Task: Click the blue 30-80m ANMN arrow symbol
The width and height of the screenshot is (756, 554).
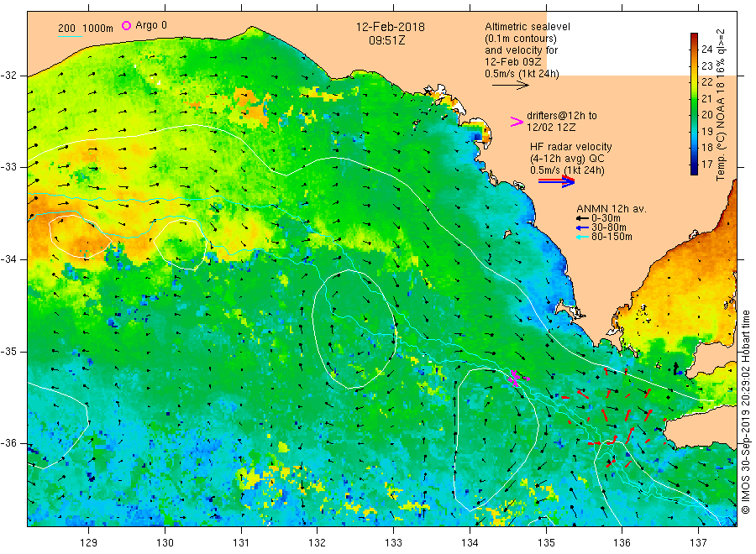Action: [582, 227]
